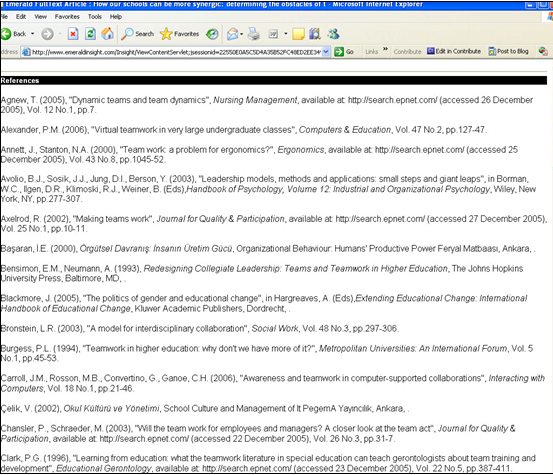Click the Bensimon, E.M. reference entry
This screenshot has width=553, height=475.
pyautogui.click(x=262, y=273)
